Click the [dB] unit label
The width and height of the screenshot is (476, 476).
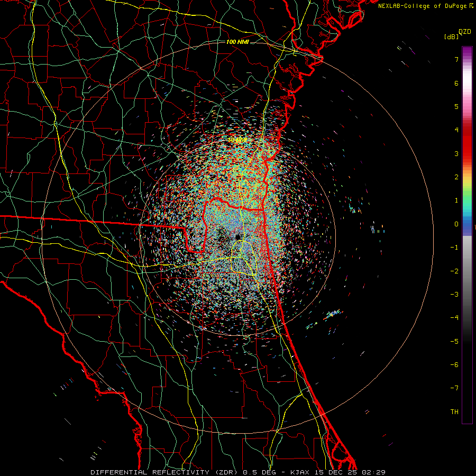coord(452,37)
